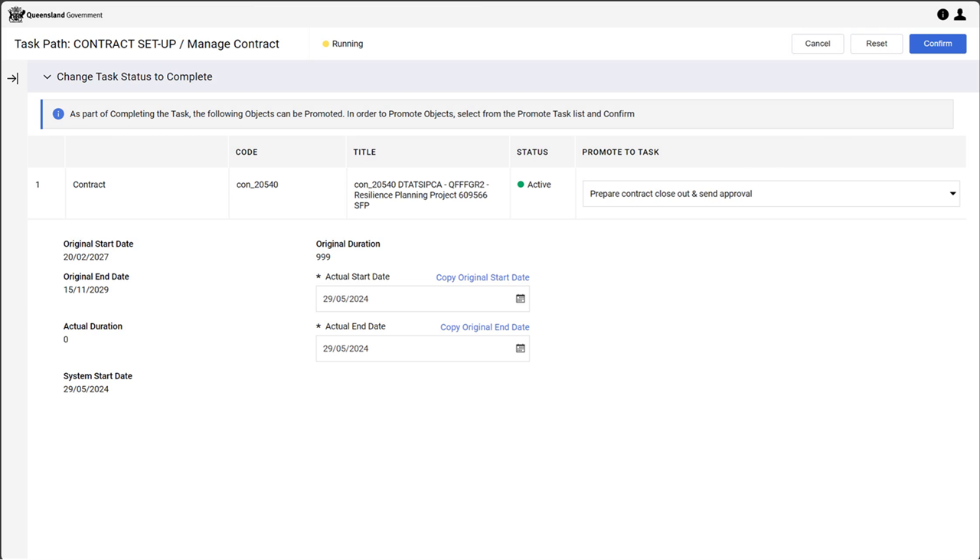The height and width of the screenshot is (560, 980).
Task: Open the user profile icon
Action: pos(959,15)
